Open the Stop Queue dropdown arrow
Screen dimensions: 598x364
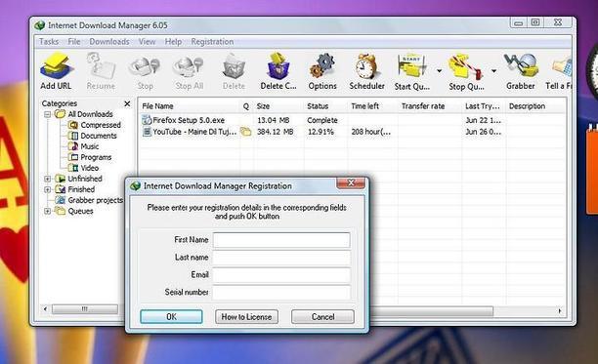[493, 71]
